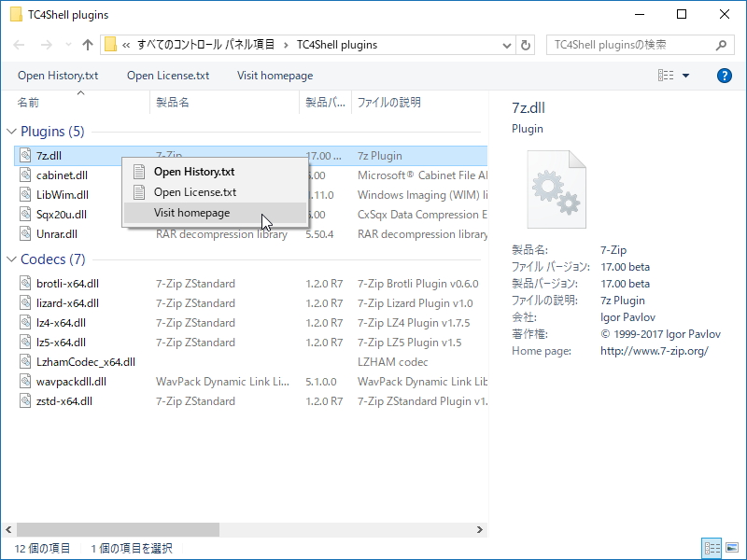This screenshot has height=560, width=747.
Task: Click the Back navigation arrow icon
Action: (x=19, y=45)
